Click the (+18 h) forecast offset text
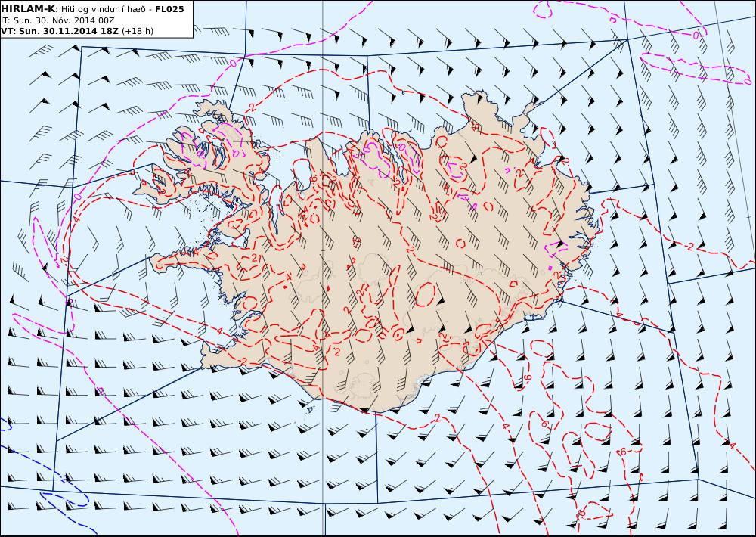The image size is (756, 537). pyautogui.click(x=138, y=31)
